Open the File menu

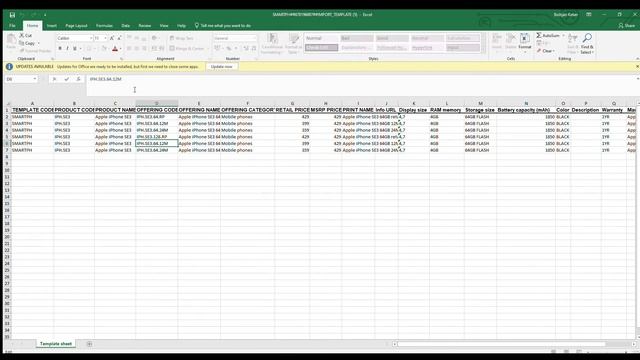pyautogui.click(x=12, y=26)
